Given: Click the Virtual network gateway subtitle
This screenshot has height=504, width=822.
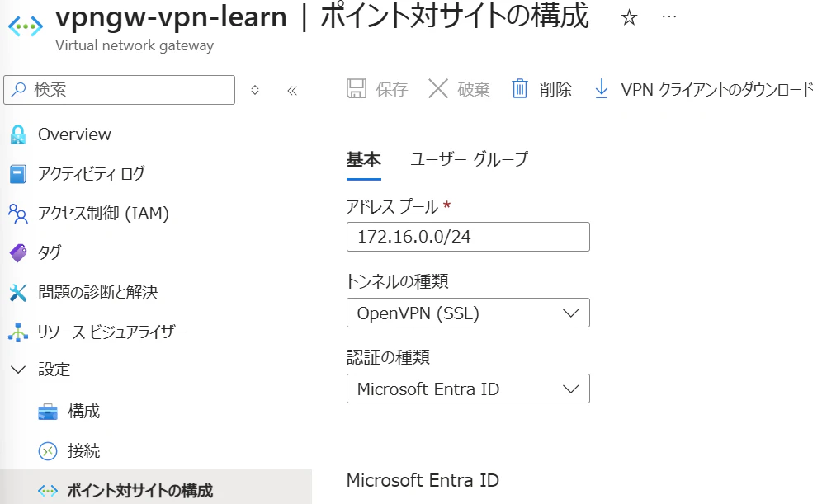Looking at the screenshot, I should pos(135,45).
